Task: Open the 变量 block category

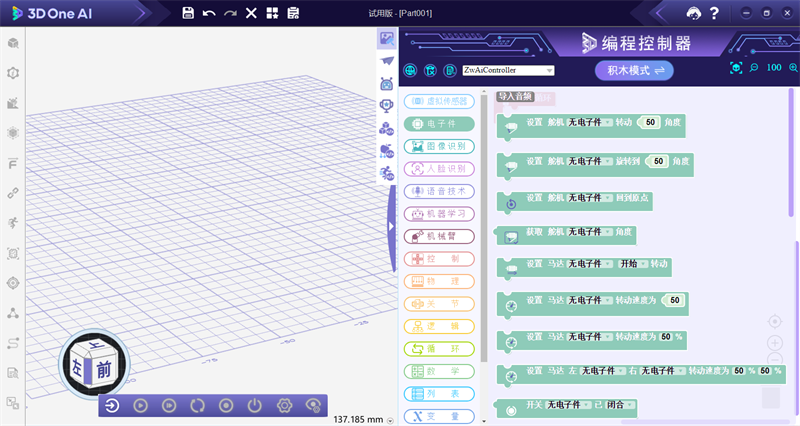Action: 439,416
